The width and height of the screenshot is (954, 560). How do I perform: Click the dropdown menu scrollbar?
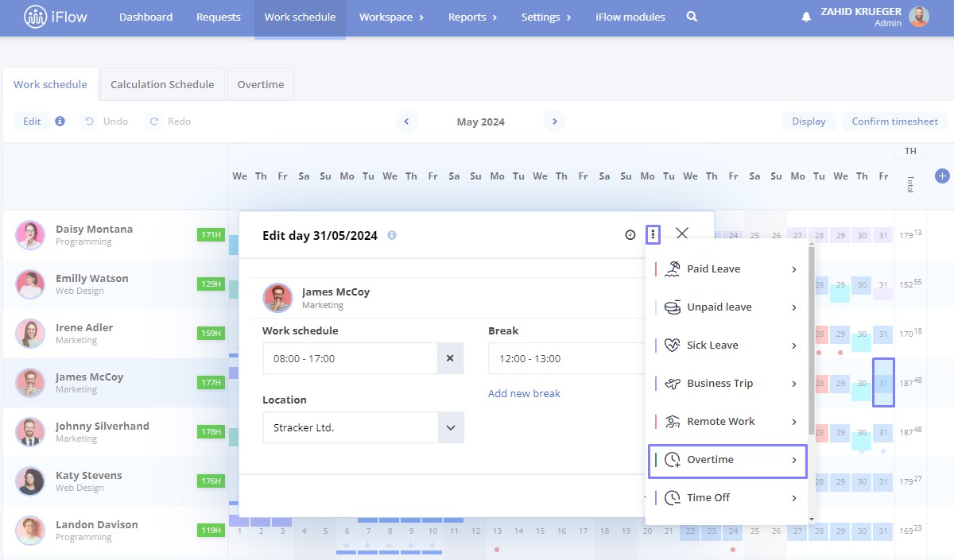click(811, 342)
